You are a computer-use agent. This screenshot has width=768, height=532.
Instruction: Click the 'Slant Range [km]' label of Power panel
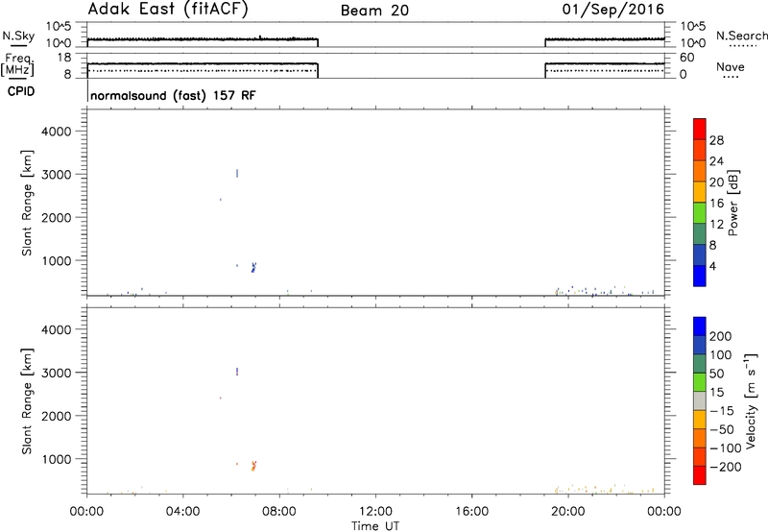[27, 203]
